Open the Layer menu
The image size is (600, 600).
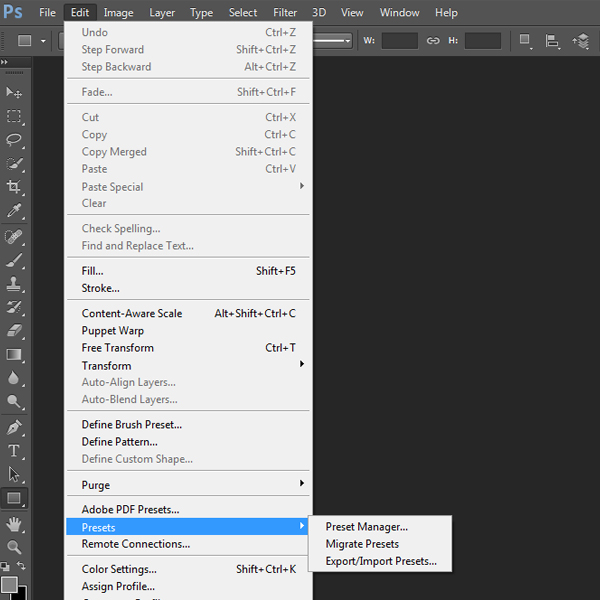(162, 13)
